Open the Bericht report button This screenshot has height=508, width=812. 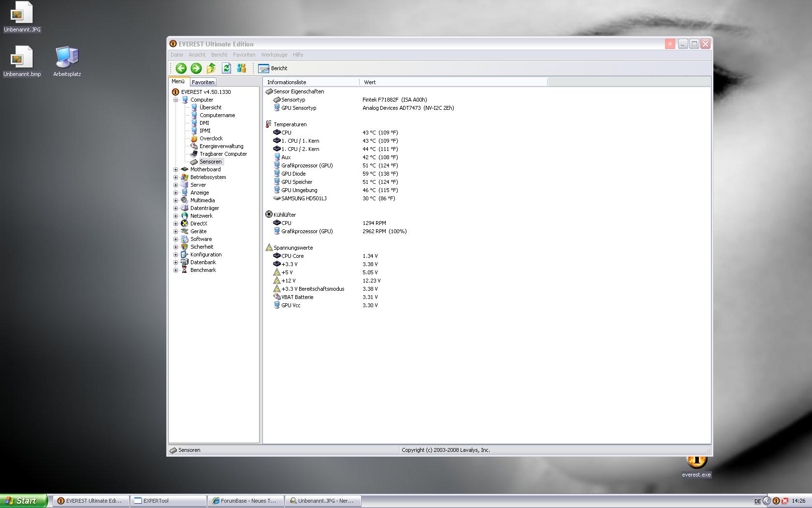pos(273,68)
